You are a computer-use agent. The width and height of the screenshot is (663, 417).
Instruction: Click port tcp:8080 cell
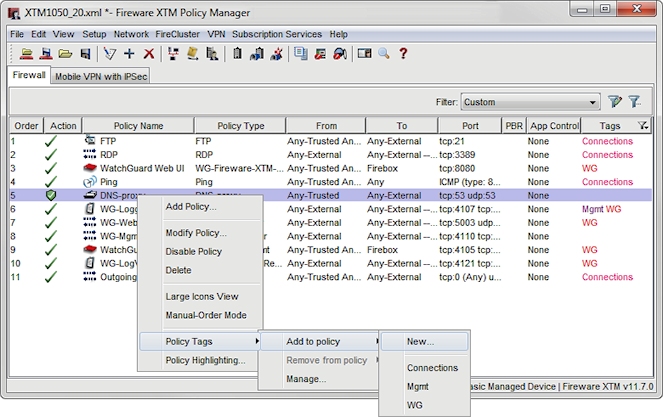pyautogui.click(x=457, y=168)
